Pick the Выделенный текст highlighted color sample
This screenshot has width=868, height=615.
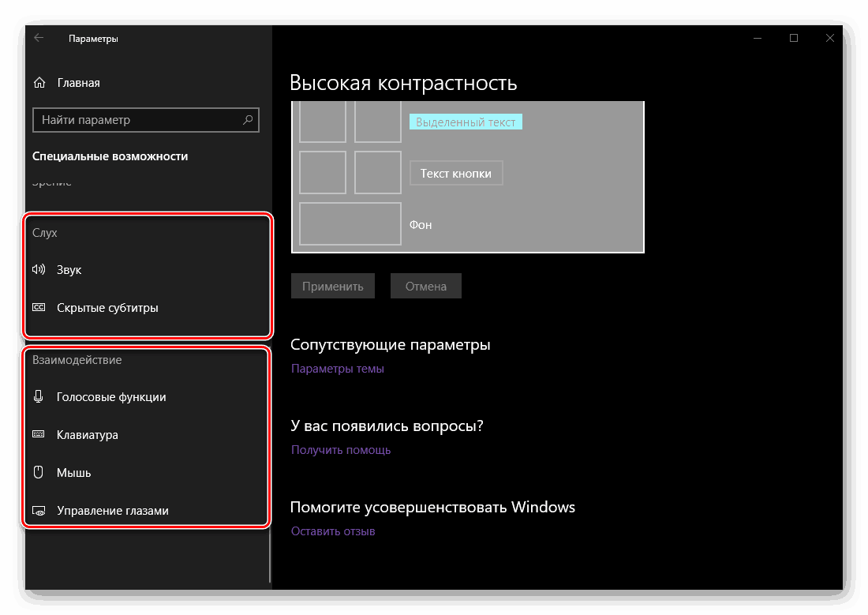point(466,122)
